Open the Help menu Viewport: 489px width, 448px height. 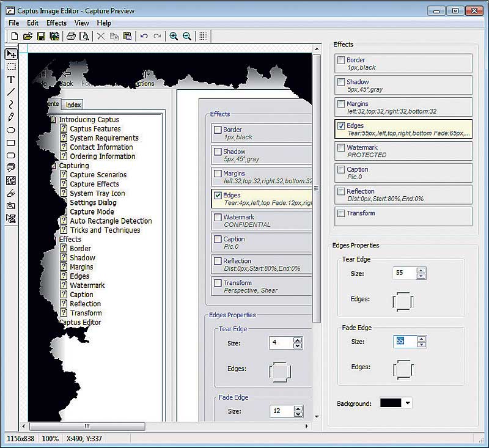pos(104,23)
